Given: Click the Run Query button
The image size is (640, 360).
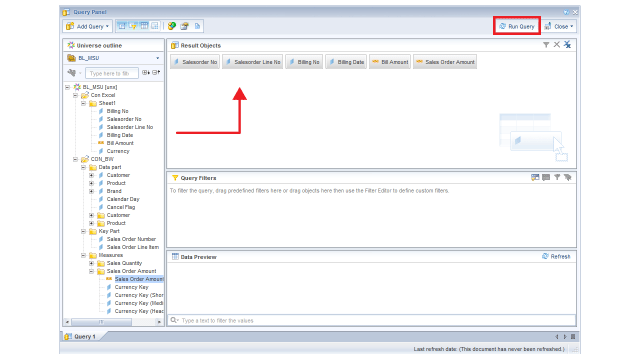Looking at the screenshot, I should click(517, 26).
